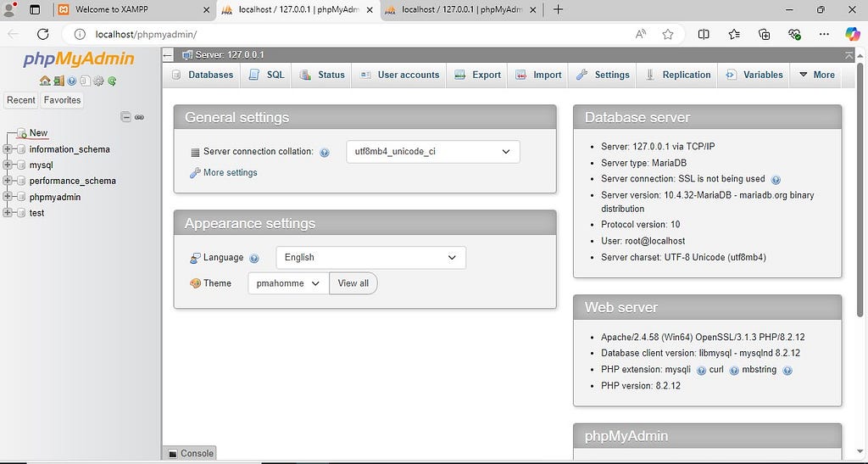Open the Import tab
Screen dimensions: 868x464
538,75
